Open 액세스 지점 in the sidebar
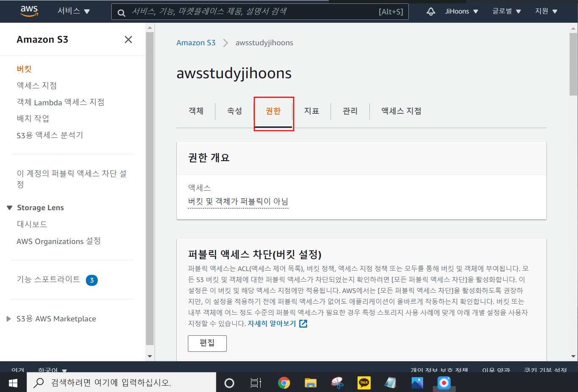This screenshot has width=578, height=392. (x=37, y=85)
